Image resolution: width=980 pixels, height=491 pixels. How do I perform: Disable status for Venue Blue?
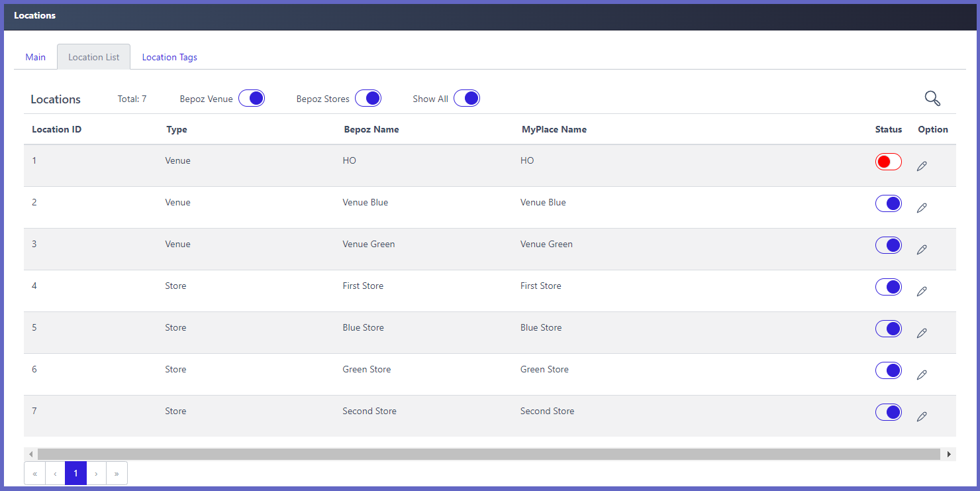(889, 203)
